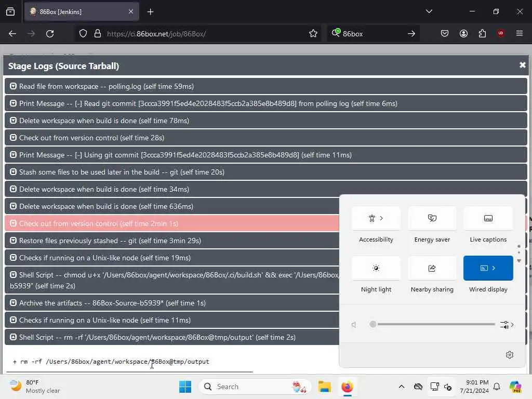Open Windows Start menu

[185, 387]
